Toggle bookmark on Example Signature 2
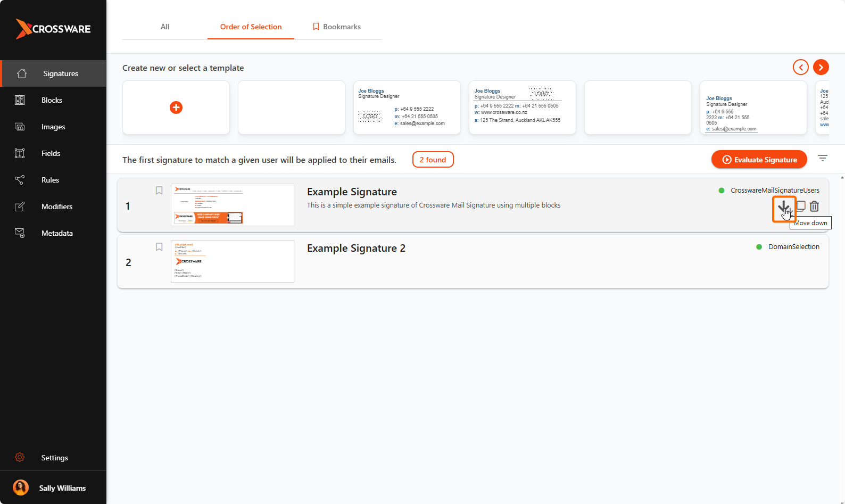 point(159,247)
